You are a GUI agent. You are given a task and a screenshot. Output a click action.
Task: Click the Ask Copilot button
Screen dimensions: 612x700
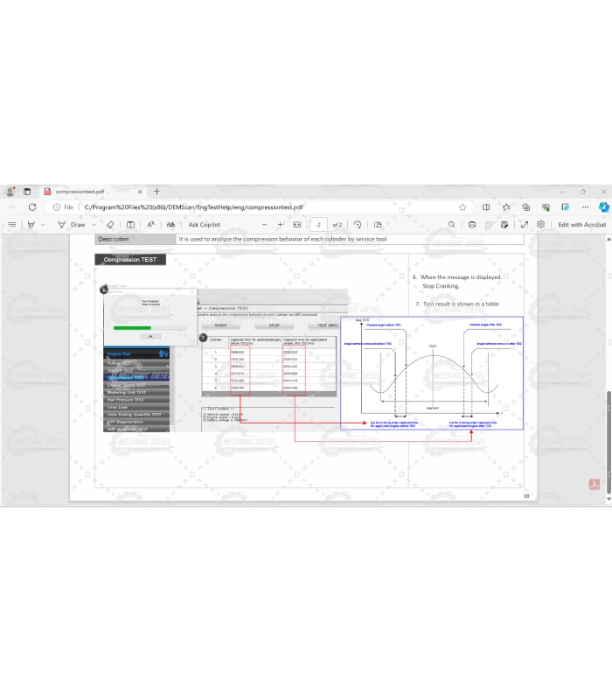pyautogui.click(x=205, y=225)
